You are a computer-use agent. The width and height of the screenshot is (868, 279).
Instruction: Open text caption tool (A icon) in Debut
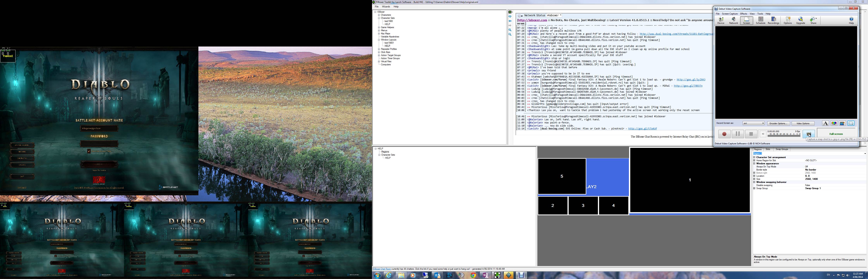(x=825, y=123)
